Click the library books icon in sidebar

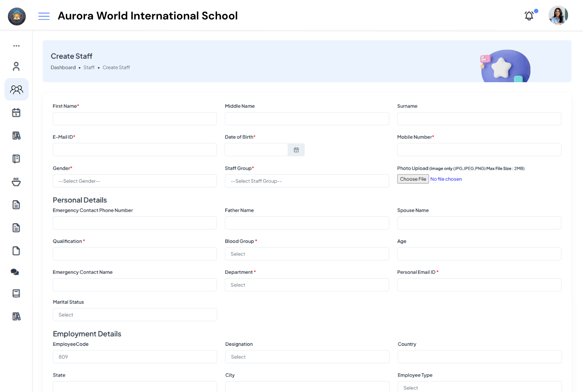point(16,135)
